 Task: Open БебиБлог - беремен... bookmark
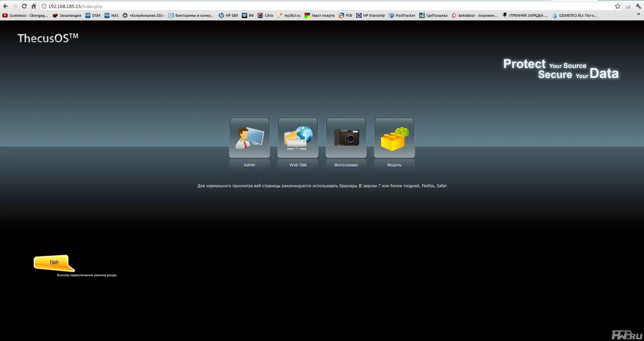(x=475, y=15)
